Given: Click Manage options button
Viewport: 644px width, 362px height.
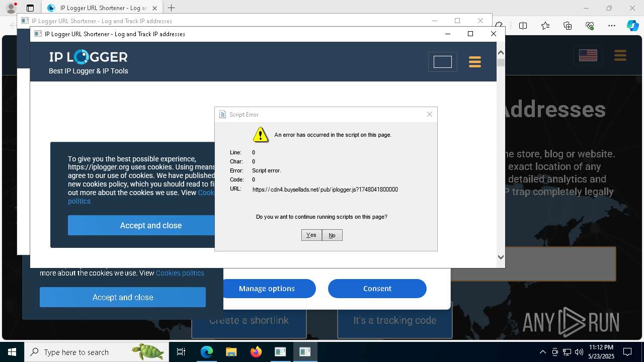Looking at the screenshot, I should (267, 289).
